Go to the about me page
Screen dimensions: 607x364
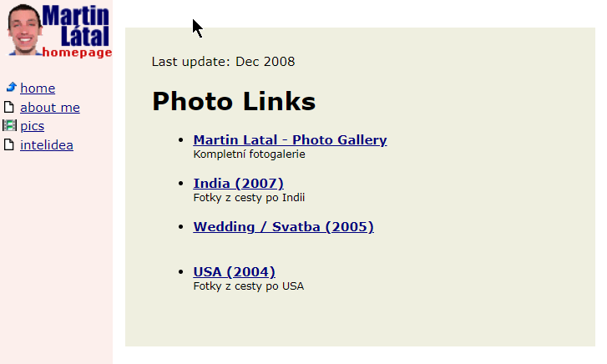click(50, 107)
